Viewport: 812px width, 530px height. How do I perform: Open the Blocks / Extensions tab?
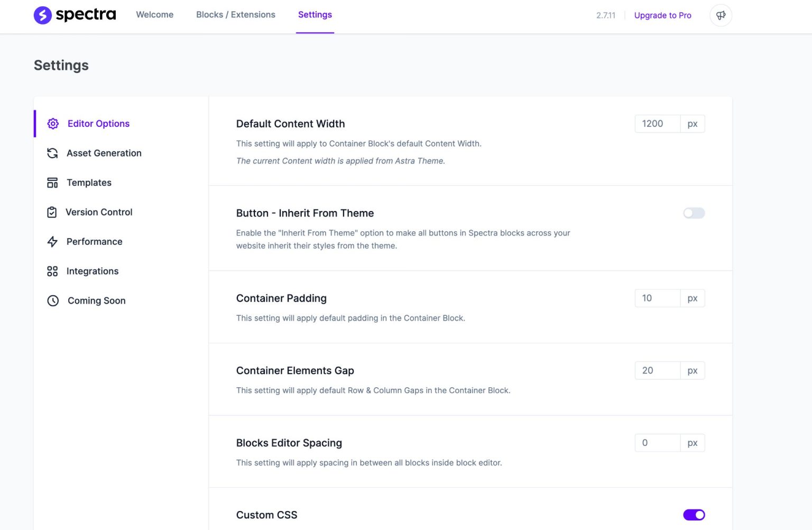tap(235, 15)
